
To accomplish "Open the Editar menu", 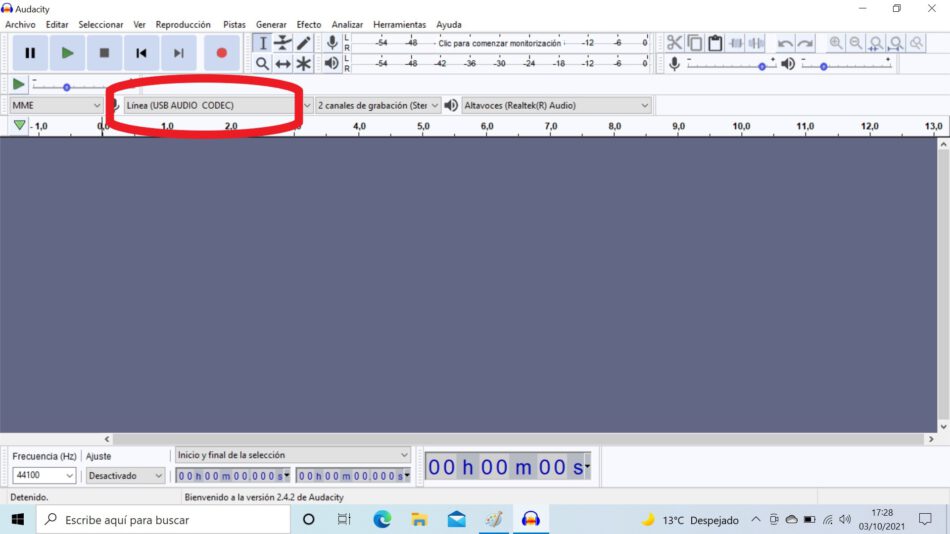I will pos(57,25).
